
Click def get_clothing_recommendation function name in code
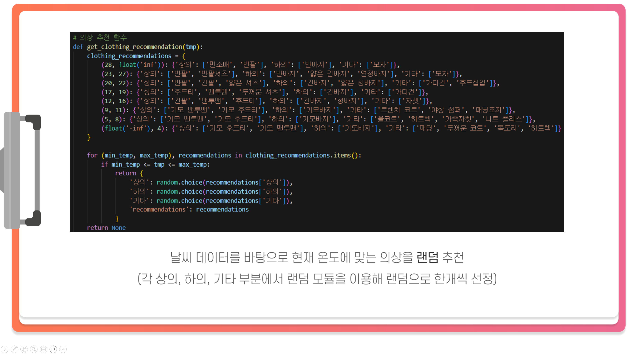[x=135, y=47]
